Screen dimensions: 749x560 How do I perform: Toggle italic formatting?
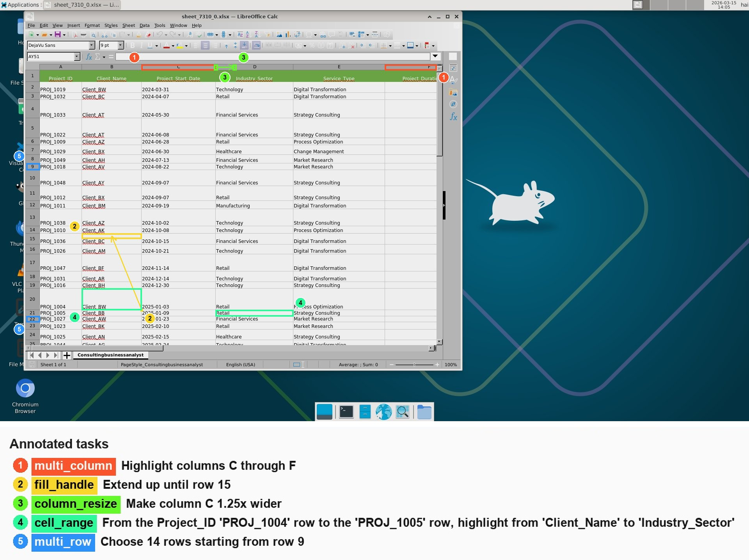click(141, 46)
